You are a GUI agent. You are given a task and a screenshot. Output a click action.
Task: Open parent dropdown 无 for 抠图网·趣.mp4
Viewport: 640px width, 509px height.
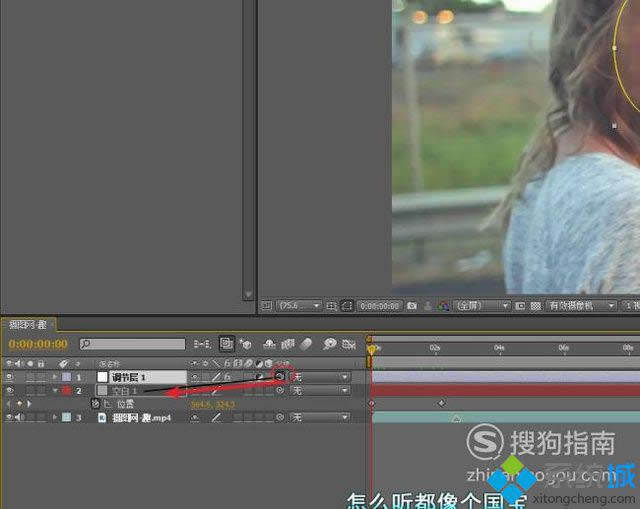coord(320,417)
